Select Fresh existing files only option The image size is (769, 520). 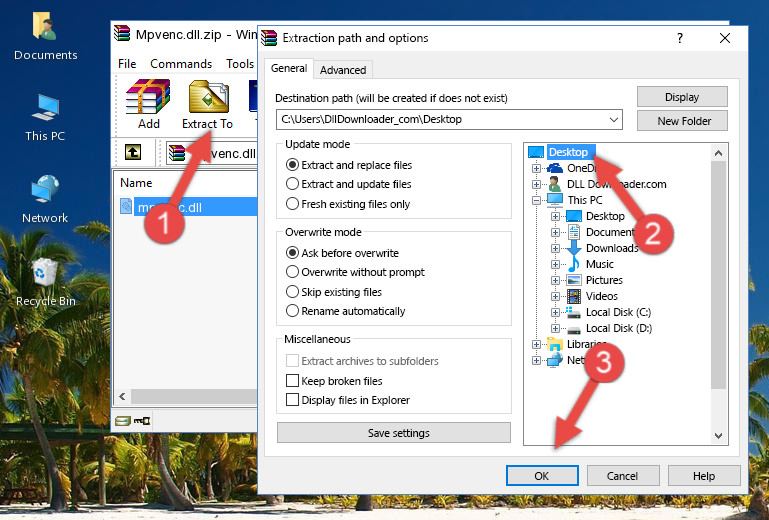(x=292, y=204)
